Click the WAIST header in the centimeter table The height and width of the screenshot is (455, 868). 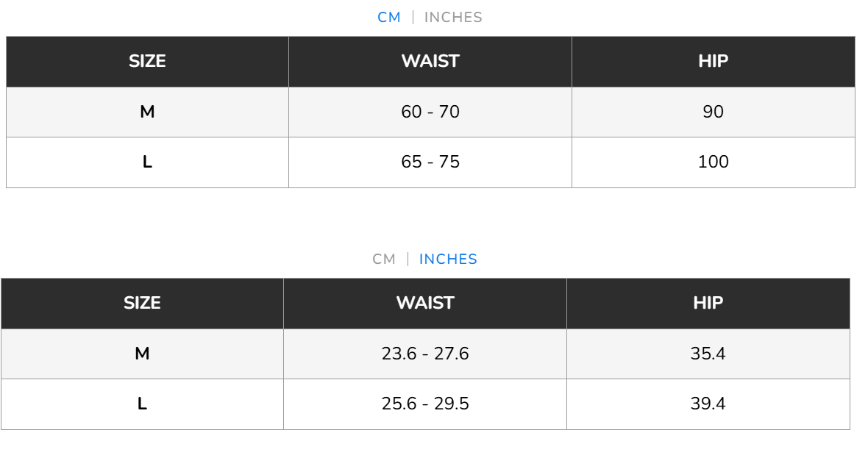point(430,61)
